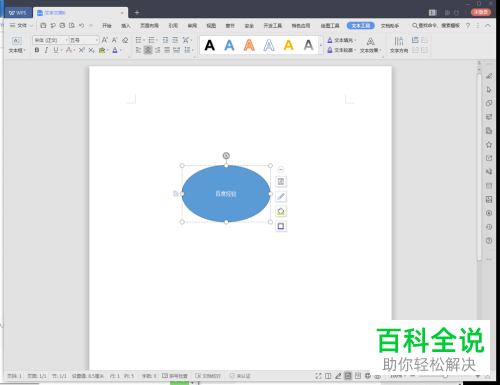Click the full screen icon in status bar

click(318, 376)
